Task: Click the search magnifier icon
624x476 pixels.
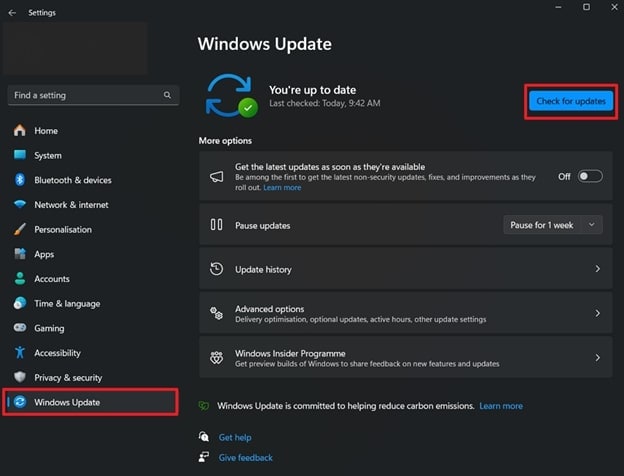Action: tap(167, 95)
